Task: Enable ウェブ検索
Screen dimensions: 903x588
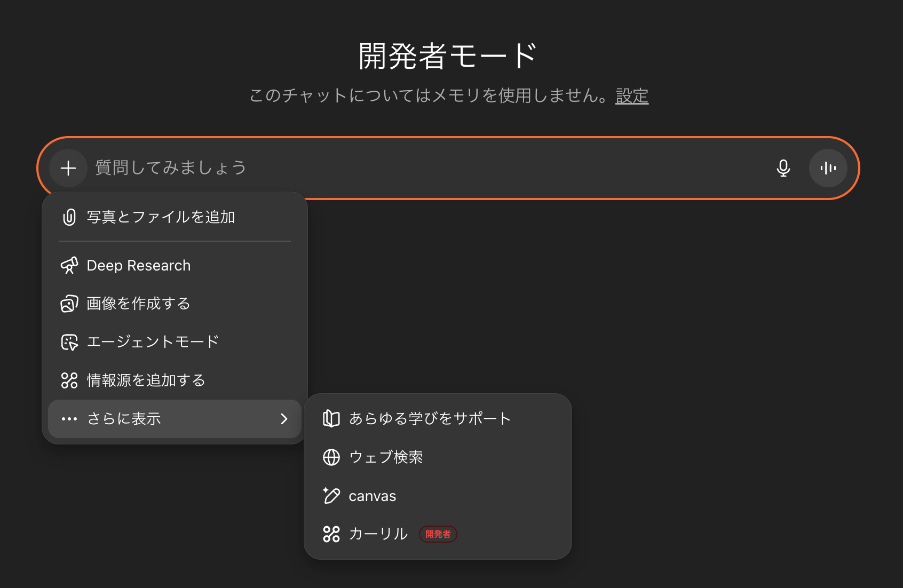Action: [x=386, y=457]
